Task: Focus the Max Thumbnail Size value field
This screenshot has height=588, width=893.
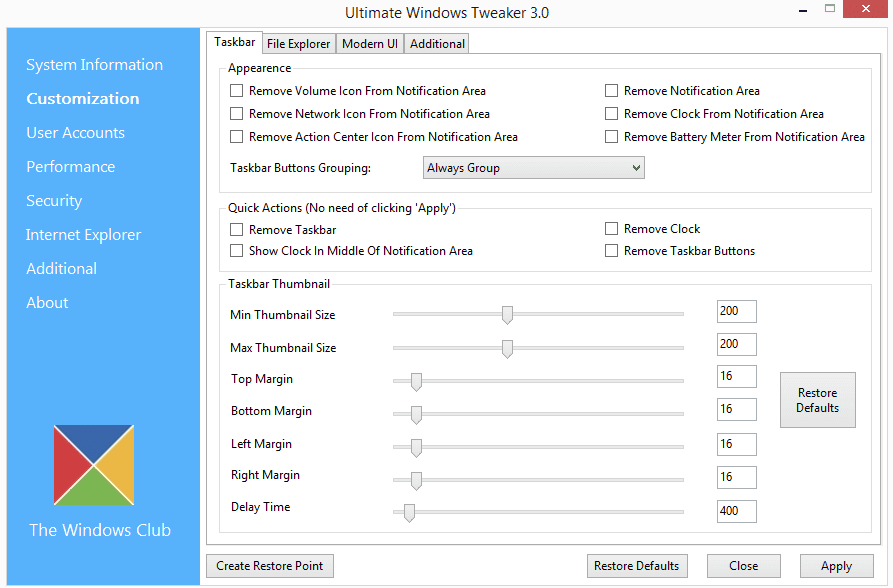Action: pos(737,345)
